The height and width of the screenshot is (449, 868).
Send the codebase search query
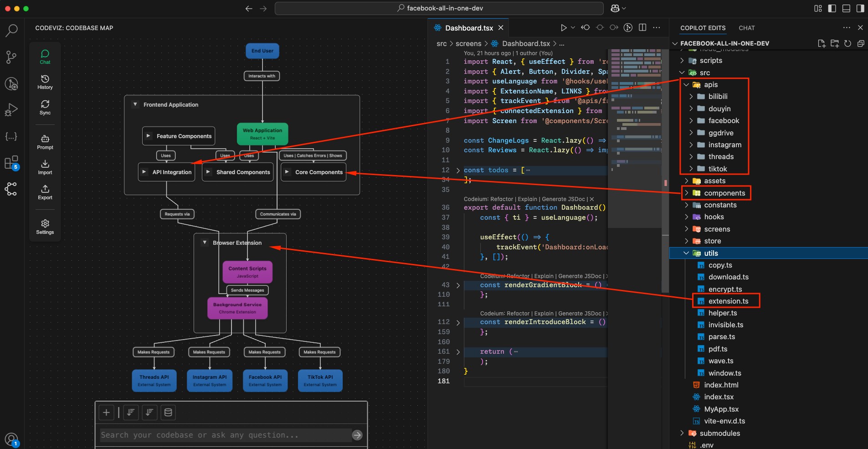357,435
